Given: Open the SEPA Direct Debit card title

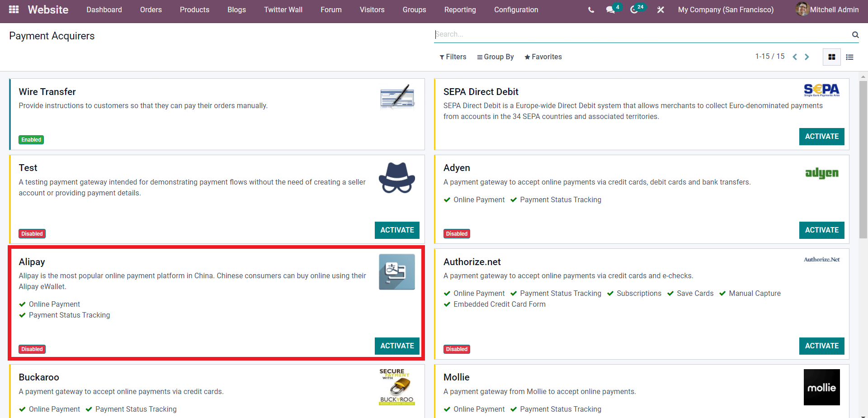Looking at the screenshot, I should point(481,92).
